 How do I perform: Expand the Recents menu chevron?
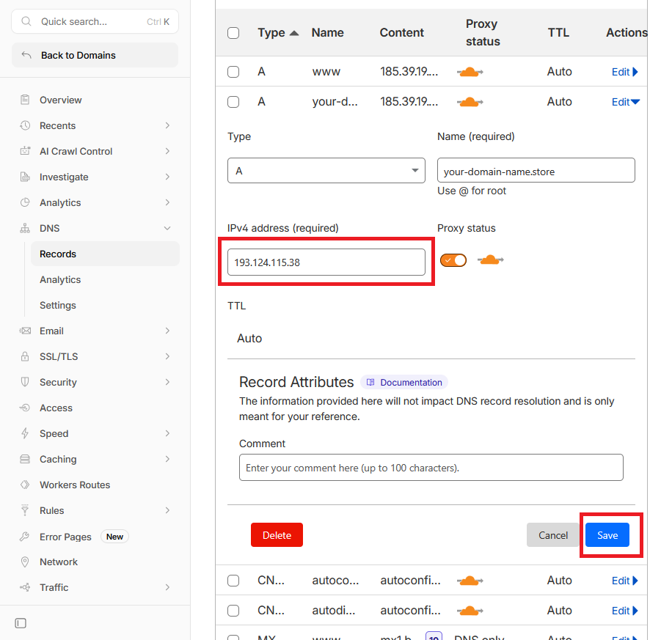click(167, 125)
